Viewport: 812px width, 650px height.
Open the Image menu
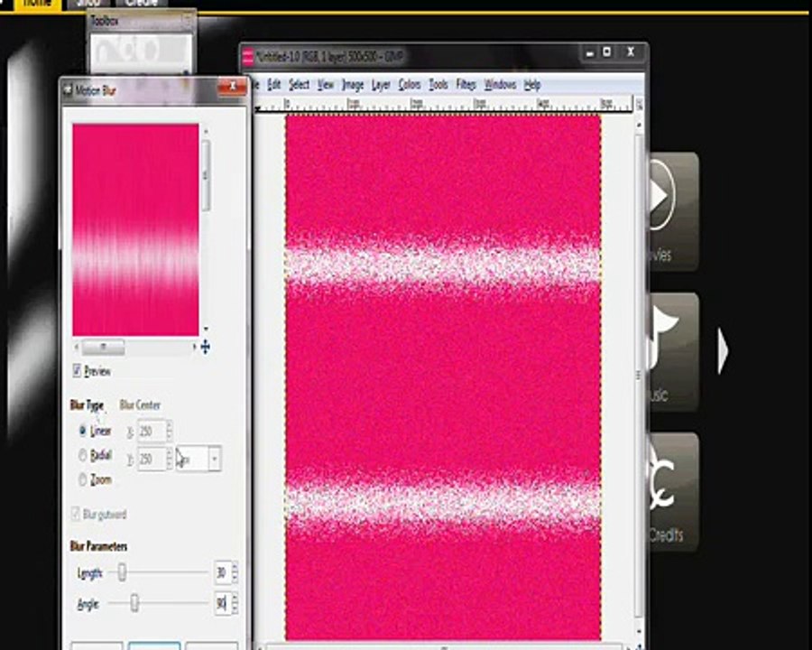(x=353, y=85)
